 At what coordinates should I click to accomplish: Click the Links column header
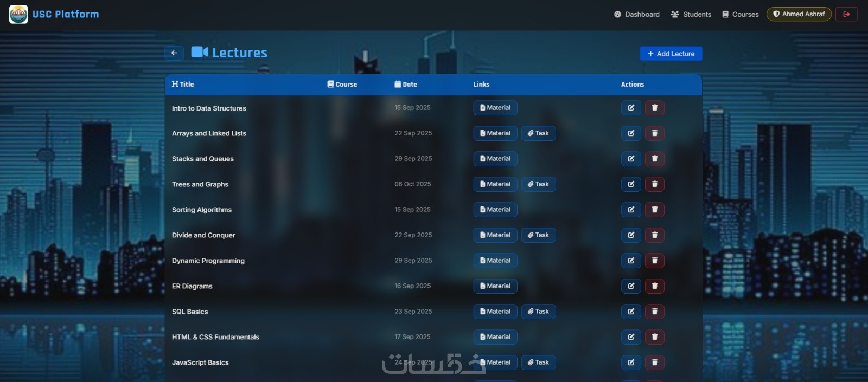pyautogui.click(x=481, y=85)
